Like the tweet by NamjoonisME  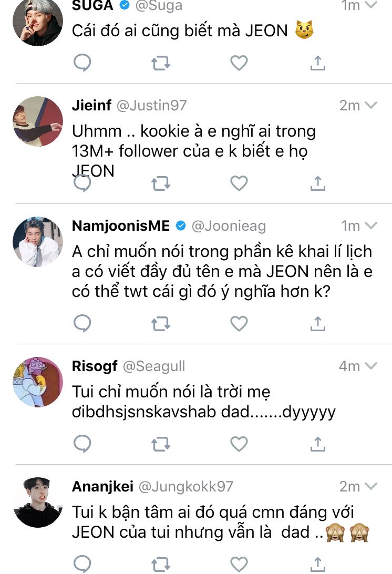239,324
